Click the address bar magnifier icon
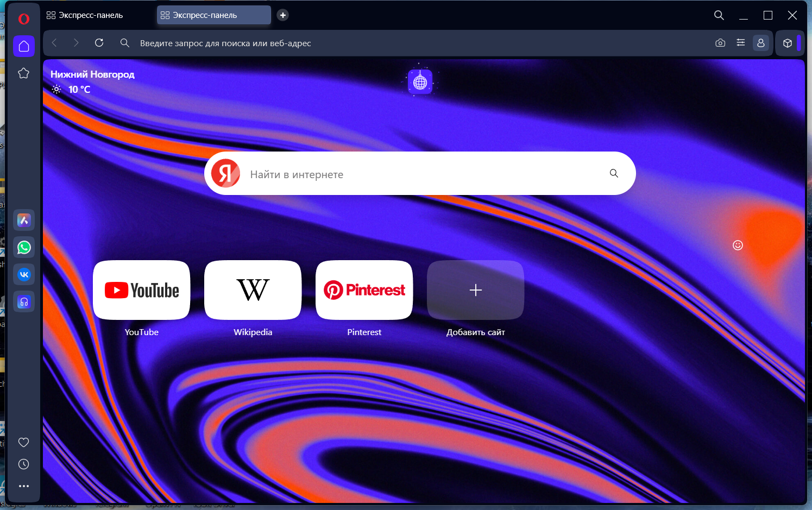This screenshot has width=812, height=510. [124, 43]
